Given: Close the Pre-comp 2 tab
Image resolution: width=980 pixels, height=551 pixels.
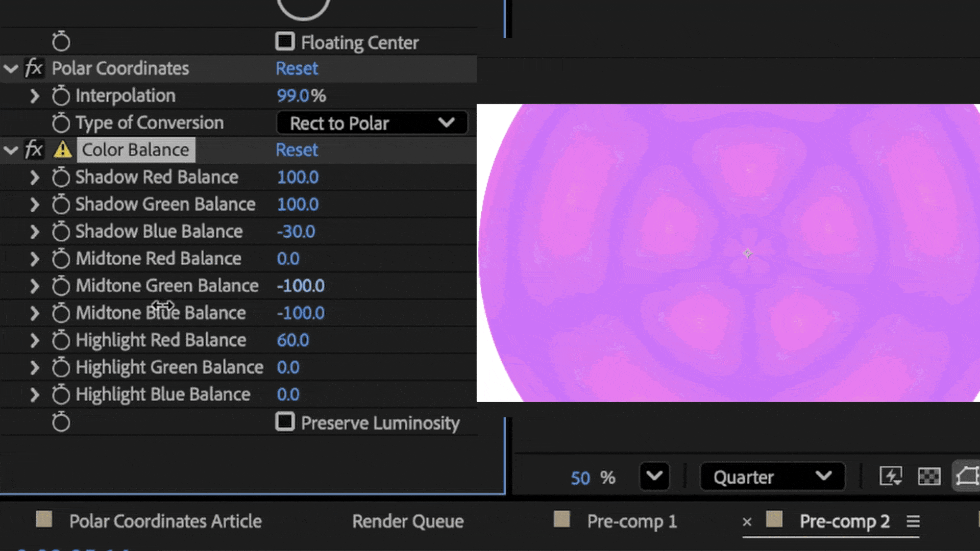Looking at the screenshot, I should tap(747, 521).
